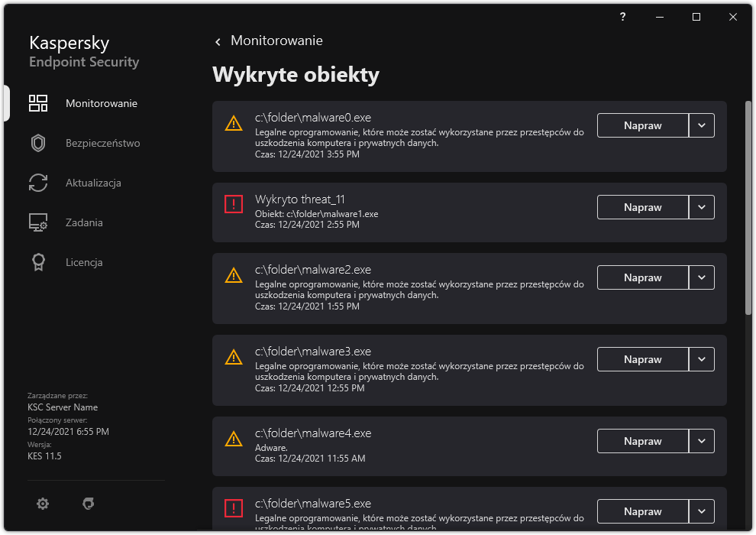This screenshot has height=535, width=756.
Task: Open help using the question mark icon
Action: click(622, 16)
